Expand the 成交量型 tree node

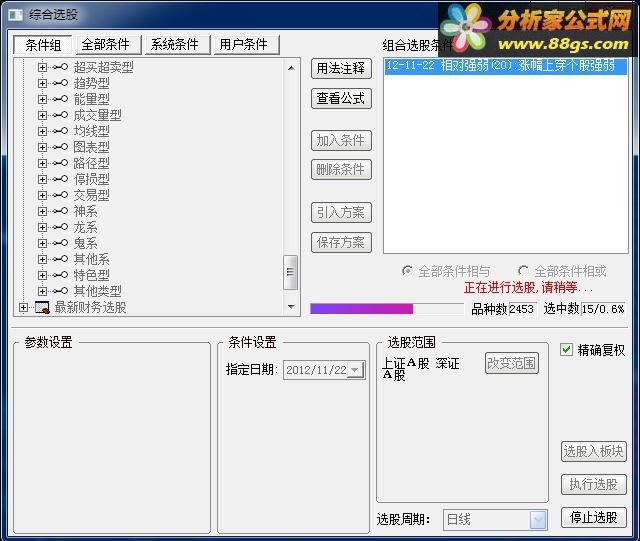(42, 116)
